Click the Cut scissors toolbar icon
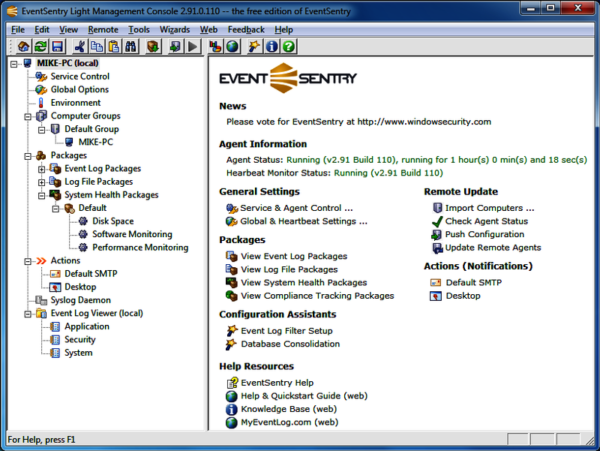 (80, 46)
